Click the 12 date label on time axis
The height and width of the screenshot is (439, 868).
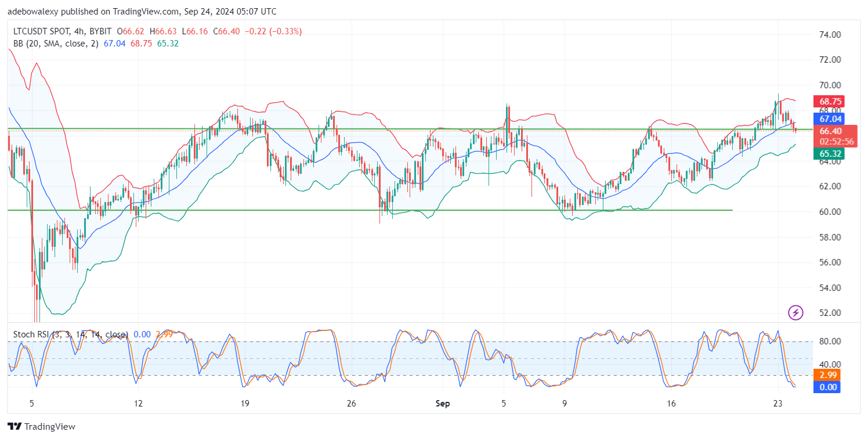(138, 403)
